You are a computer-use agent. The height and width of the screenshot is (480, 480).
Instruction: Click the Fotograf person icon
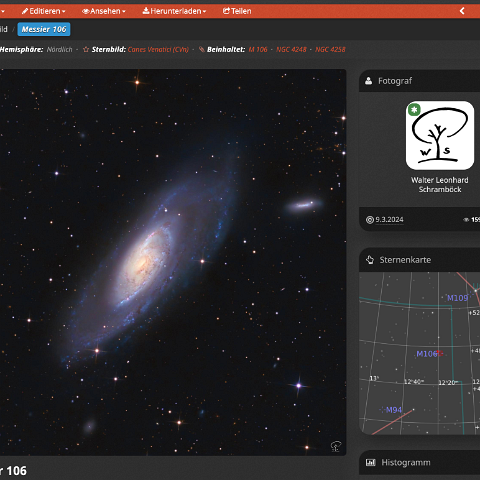[x=368, y=81]
